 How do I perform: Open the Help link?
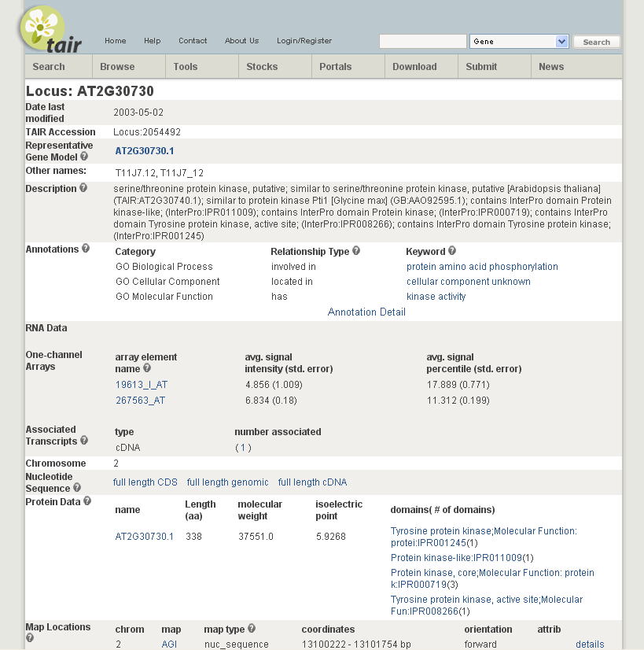[x=152, y=41]
